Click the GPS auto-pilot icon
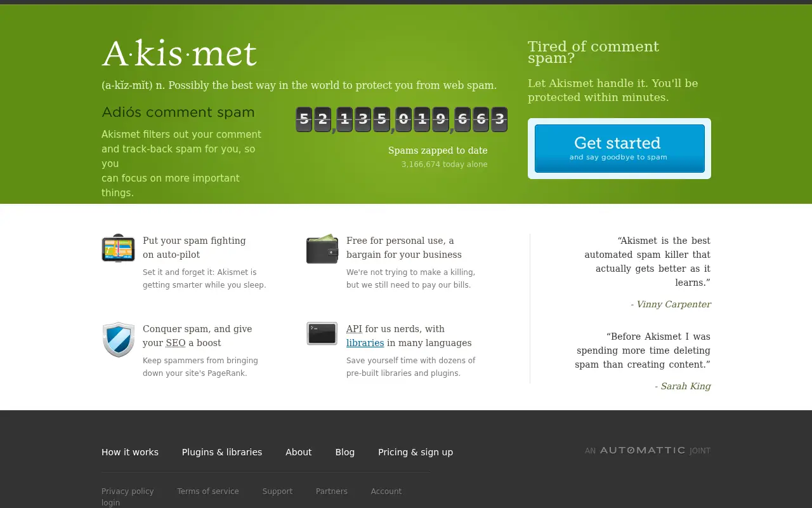The height and width of the screenshot is (508, 812). [x=118, y=248]
